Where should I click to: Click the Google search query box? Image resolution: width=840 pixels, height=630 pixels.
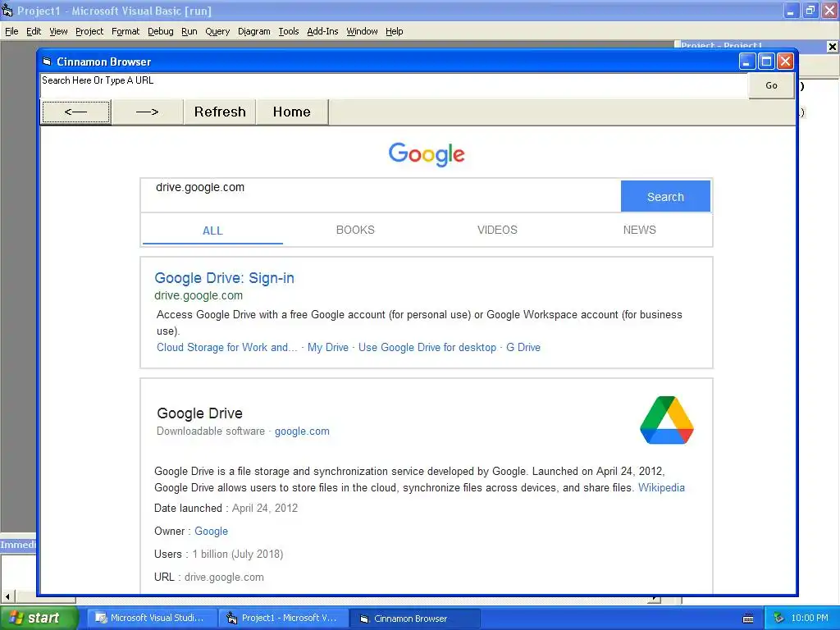(381, 195)
